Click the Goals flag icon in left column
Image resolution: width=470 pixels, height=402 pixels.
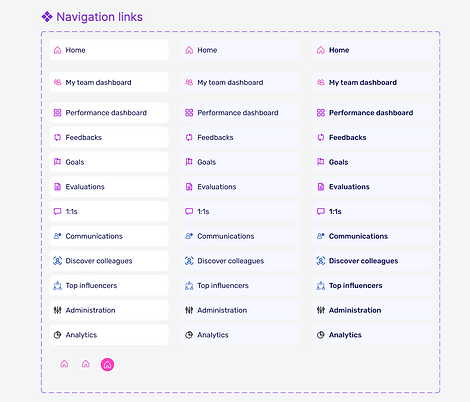tap(57, 162)
